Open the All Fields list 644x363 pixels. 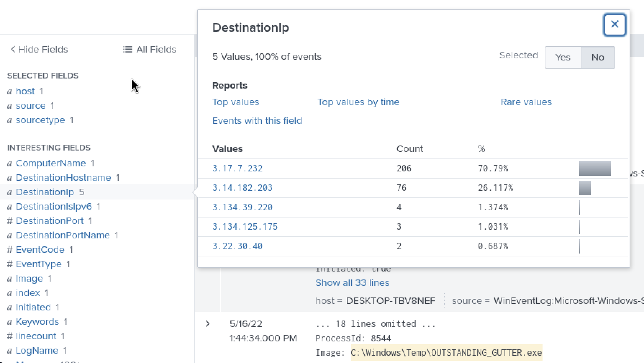[x=149, y=49]
